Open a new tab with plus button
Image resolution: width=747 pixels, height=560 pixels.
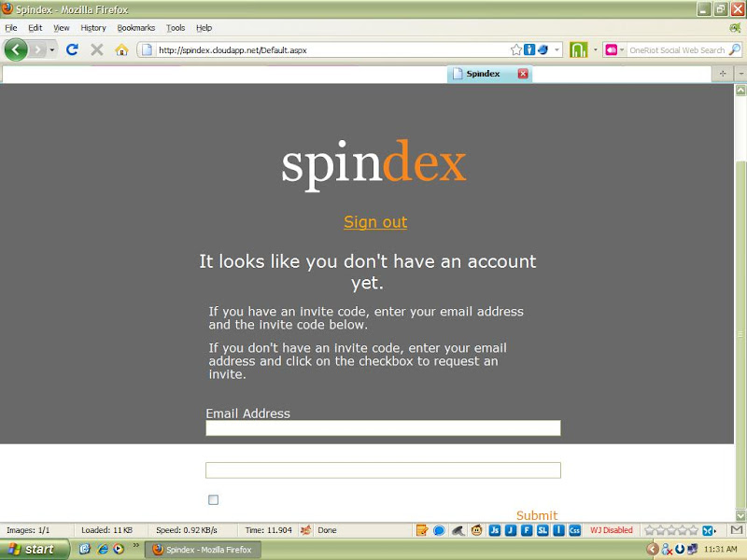click(x=723, y=74)
